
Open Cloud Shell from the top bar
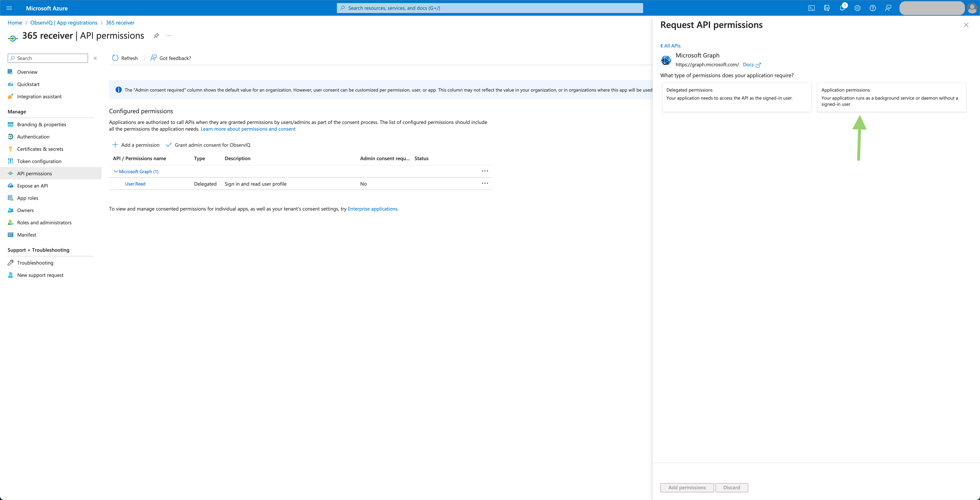(x=812, y=8)
